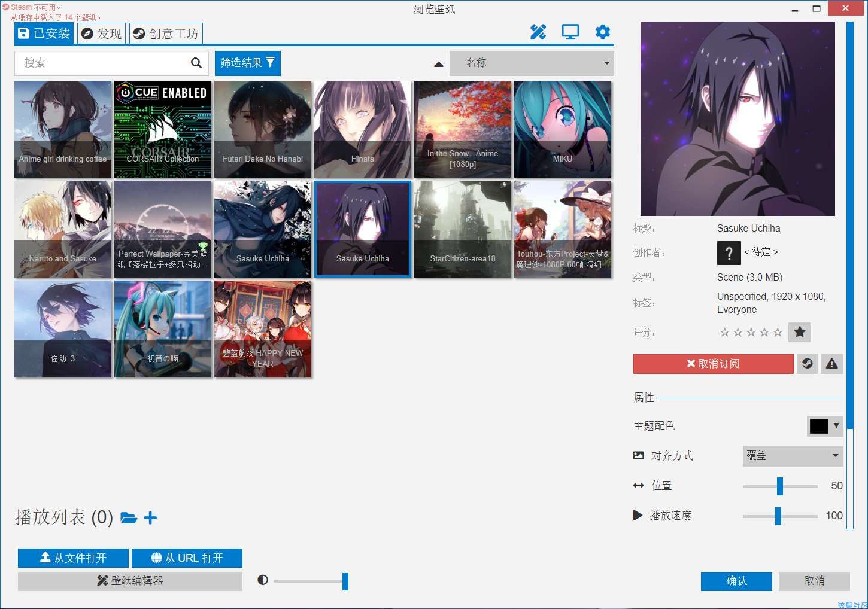
Task: Open the playlist folder icon
Action: (x=129, y=517)
